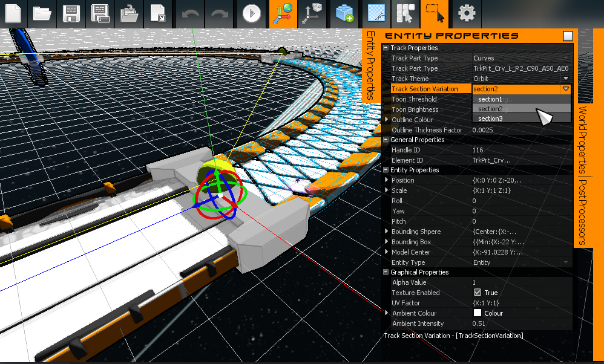This screenshot has height=364, width=604.
Task: Open the Entity Type dropdown
Action: [566, 262]
